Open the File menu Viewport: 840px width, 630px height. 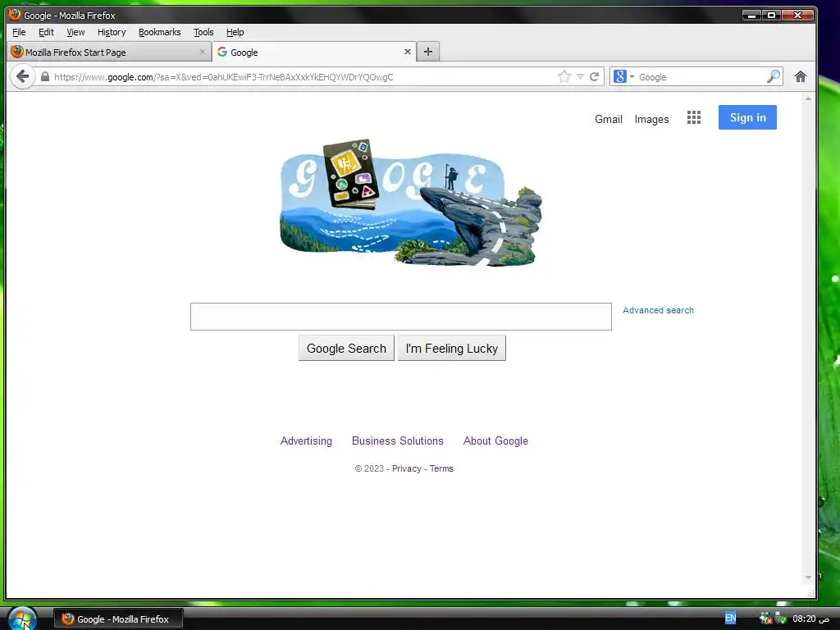tap(20, 32)
